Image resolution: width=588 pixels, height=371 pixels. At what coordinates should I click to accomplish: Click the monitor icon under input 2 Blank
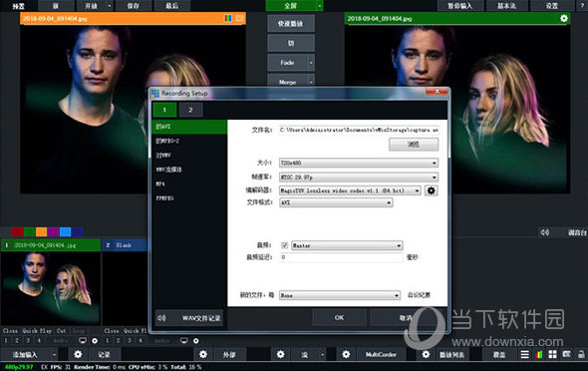(183, 341)
